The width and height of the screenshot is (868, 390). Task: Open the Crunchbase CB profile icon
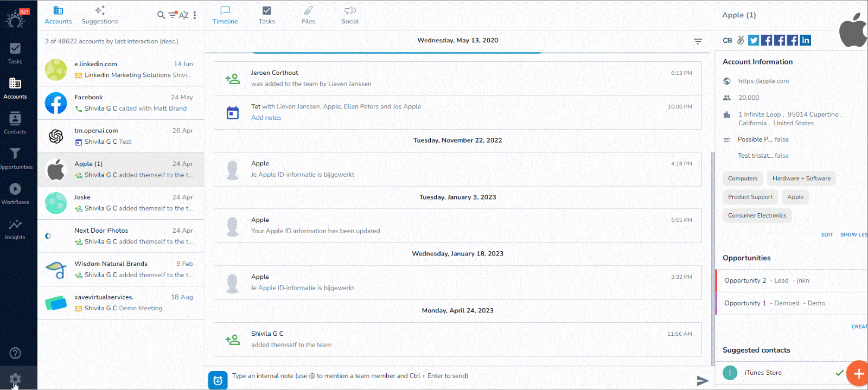[727, 40]
